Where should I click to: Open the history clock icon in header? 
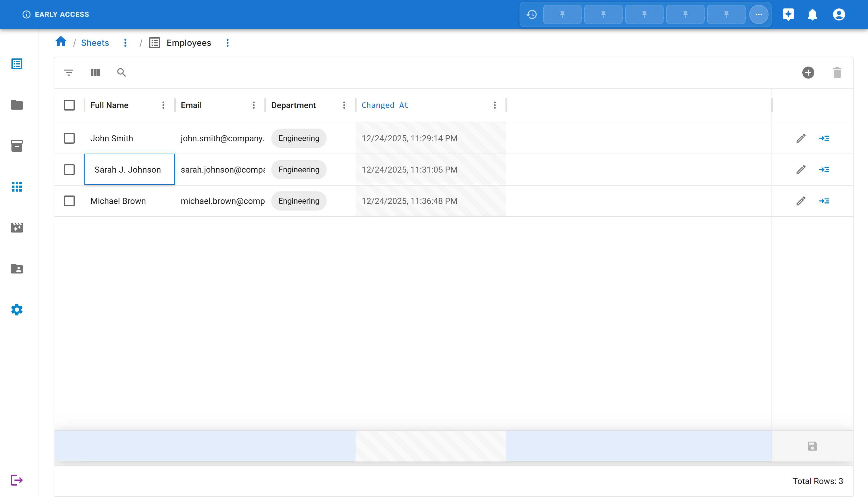(531, 14)
